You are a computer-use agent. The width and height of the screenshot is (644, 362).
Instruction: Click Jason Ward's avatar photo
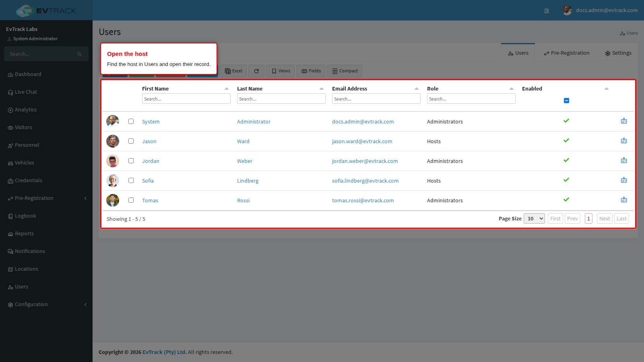113,141
